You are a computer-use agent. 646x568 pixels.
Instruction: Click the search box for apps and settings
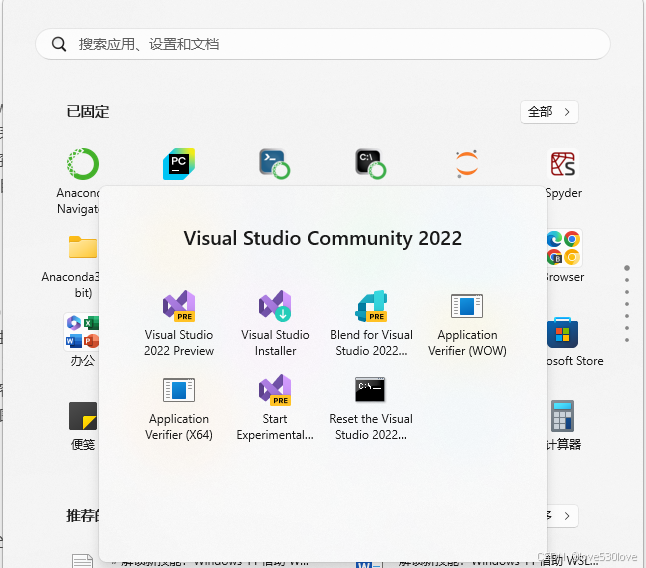click(x=323, y=44)
